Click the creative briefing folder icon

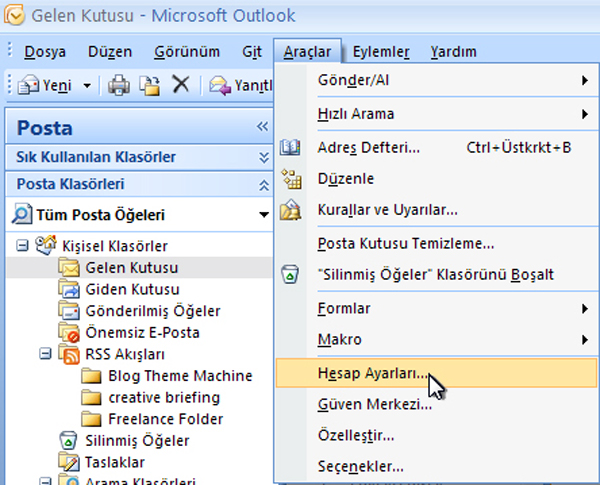[x=91, y=398]
